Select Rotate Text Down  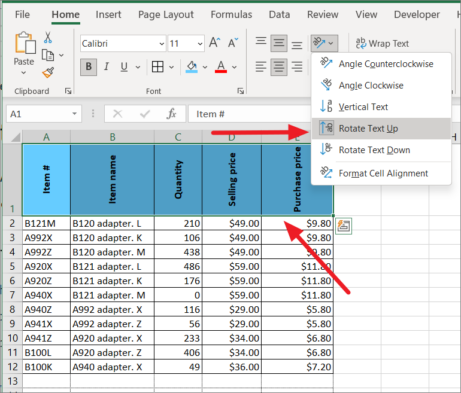pyautogui.click(x=381, y=150)
